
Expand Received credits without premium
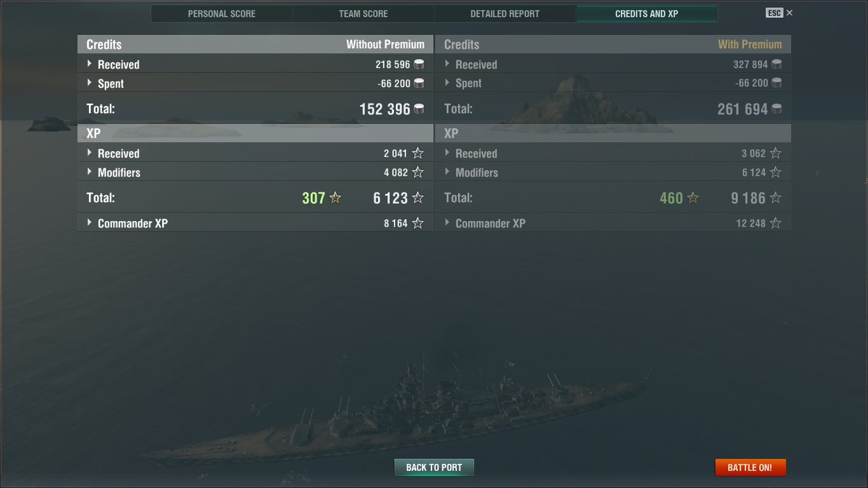click(x=90, y=64)
